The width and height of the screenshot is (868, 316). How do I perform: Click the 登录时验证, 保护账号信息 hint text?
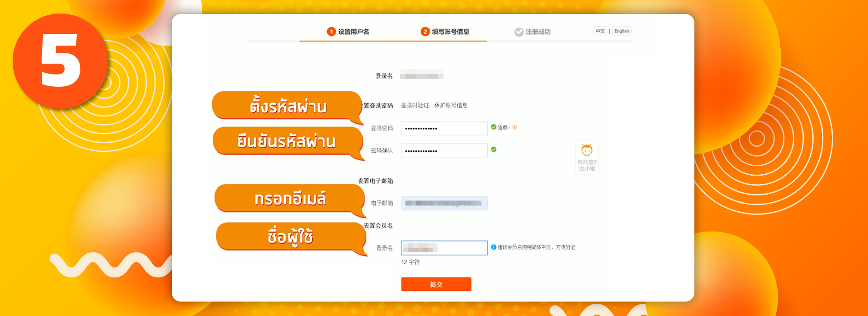[x=434, y=105]
